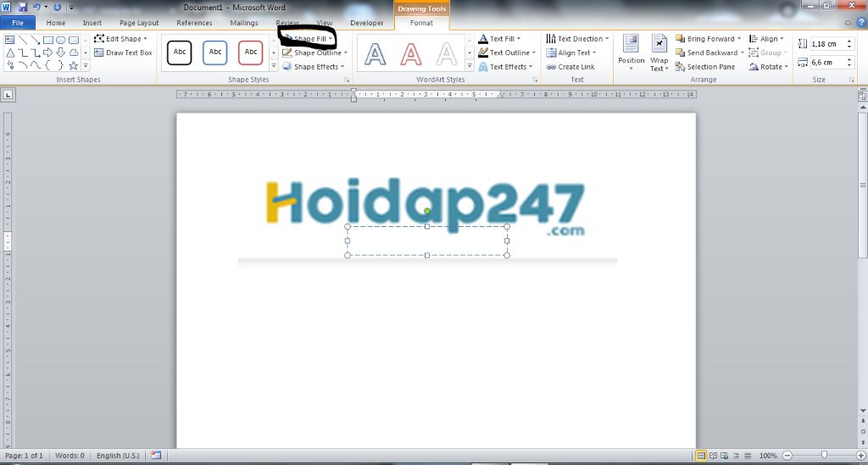
Task: Click the Microsoft Word Help icon
Action: point(861,23)
